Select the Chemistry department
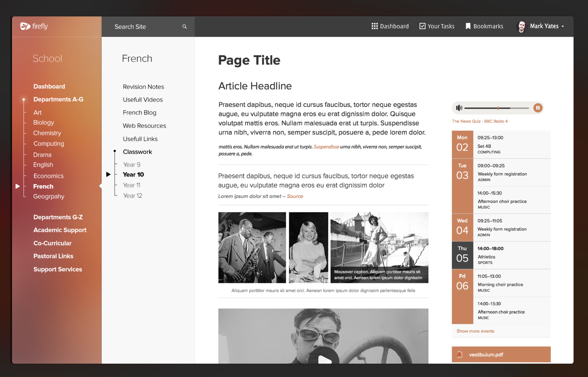Screen dimensions: 588x377 click(47, 133)
